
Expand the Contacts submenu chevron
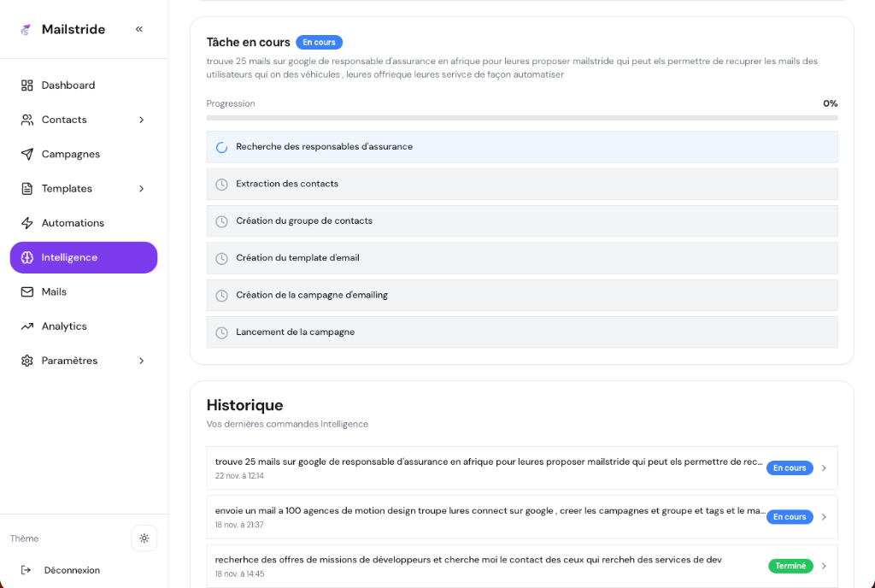[x=142, y=120]
